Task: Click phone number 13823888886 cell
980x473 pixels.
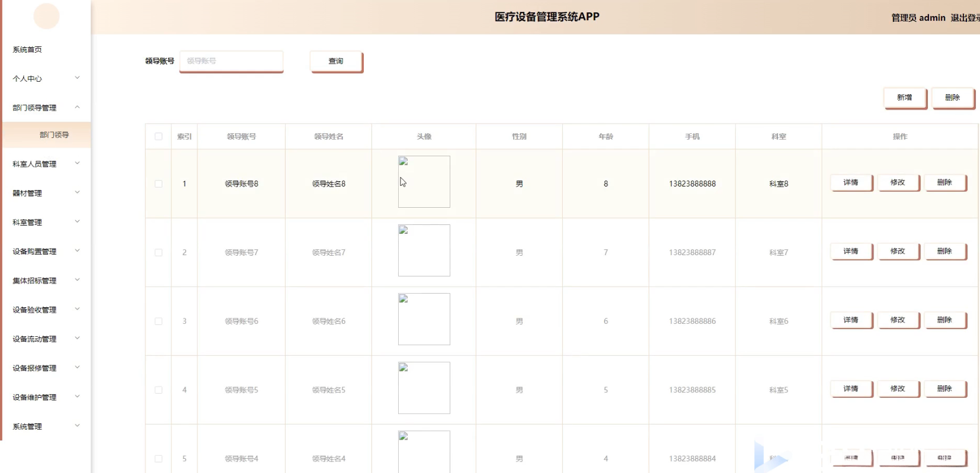Action: pyautogui.click(x=692, y=321)
